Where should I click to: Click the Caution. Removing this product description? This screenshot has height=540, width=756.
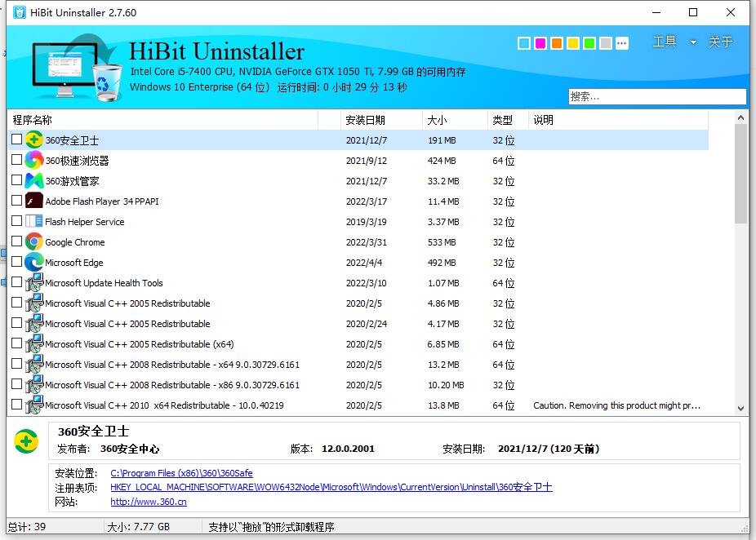[616, 405]
